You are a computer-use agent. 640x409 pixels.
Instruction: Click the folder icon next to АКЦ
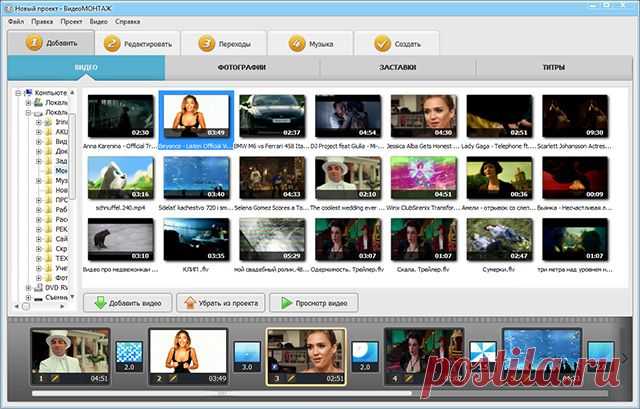click(x=49, y=131)
